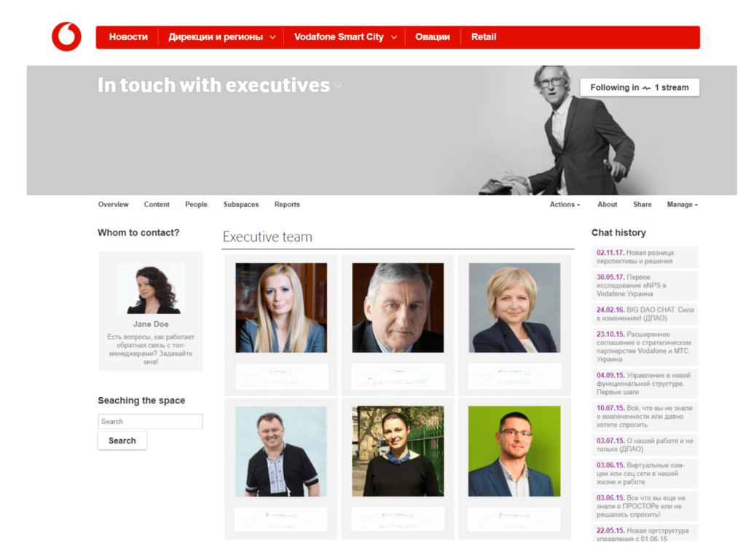Open the Manage dropdown menu
The image size is (746, 560).
[x=682, y=205]
